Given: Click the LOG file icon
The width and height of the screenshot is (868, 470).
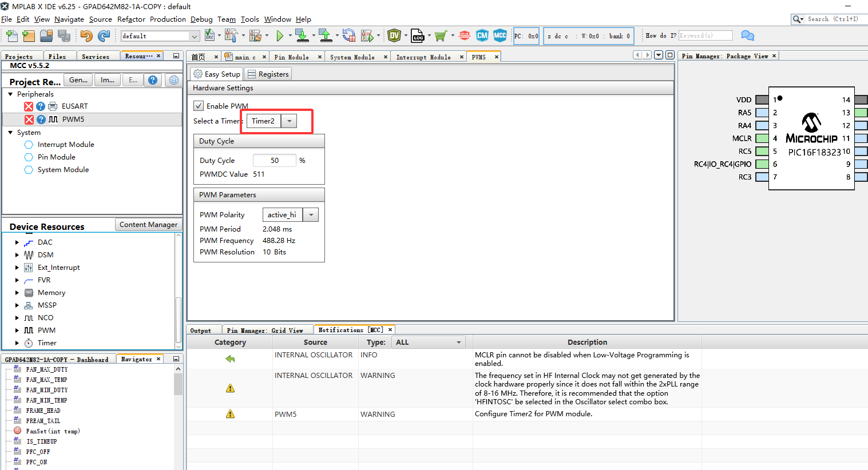Looking at the screenshot, I should [x=418, y=35].
